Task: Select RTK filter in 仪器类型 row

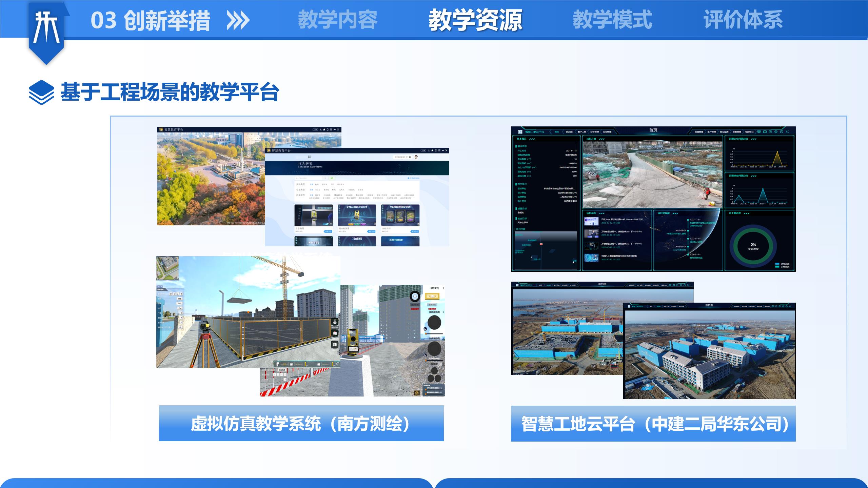Action: pyautogui.click(x=334, y=190)
